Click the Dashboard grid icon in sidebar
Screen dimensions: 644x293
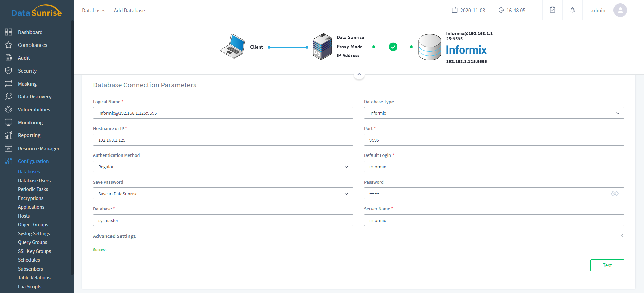[8, 32]
